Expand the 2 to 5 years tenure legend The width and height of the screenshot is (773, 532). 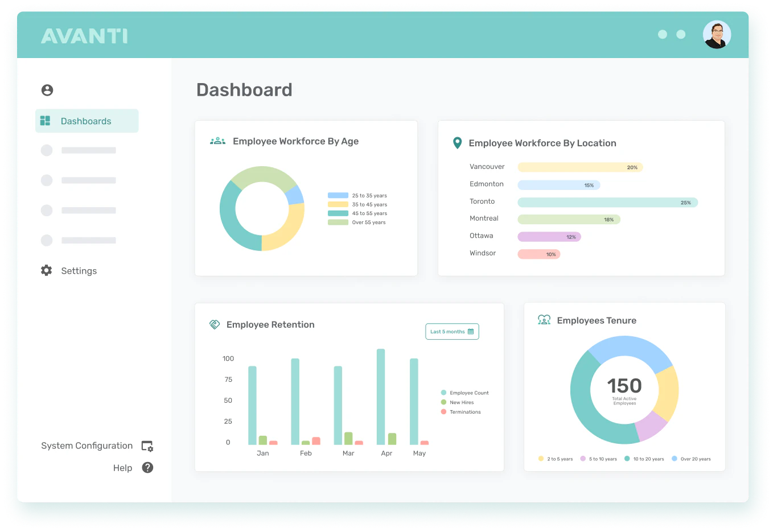click(x=555, y=459)
